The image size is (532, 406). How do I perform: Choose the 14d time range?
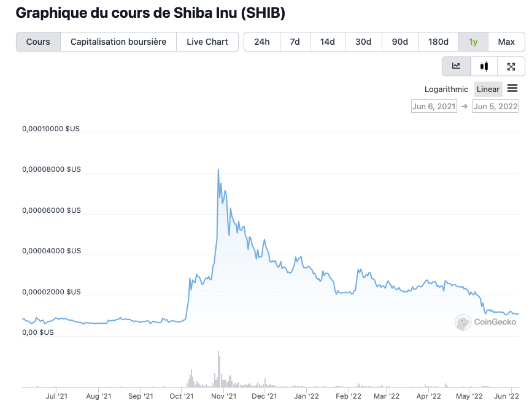click(327, 42)
